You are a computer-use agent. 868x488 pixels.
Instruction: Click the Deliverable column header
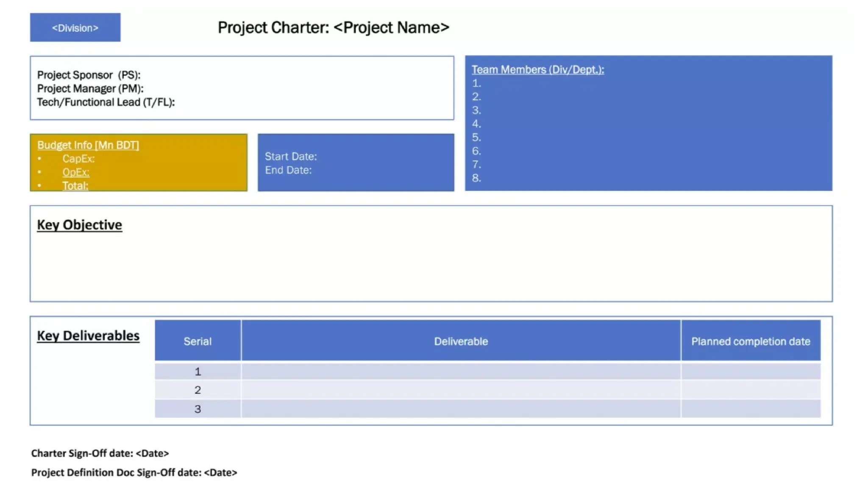(x=461, y=341)
